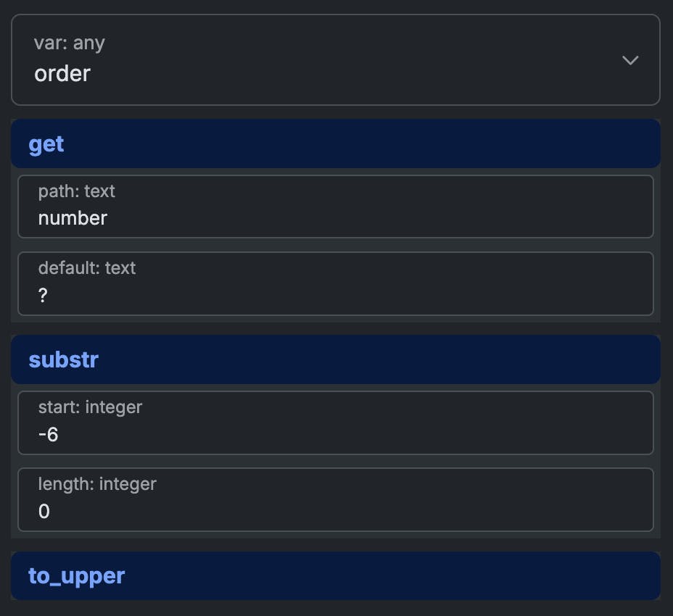673x616 pixels.
Task: Click the '?' default value
Action: click(43, 296)
